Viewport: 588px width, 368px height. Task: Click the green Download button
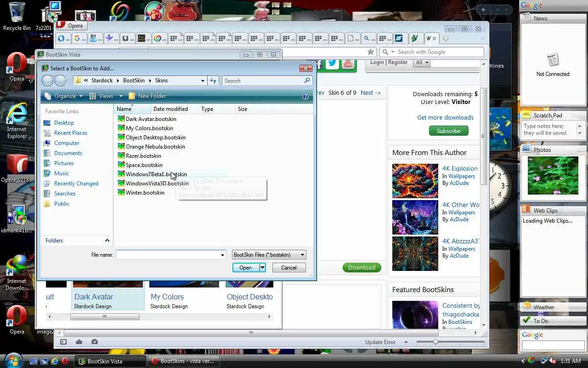[x=362, y=268]
